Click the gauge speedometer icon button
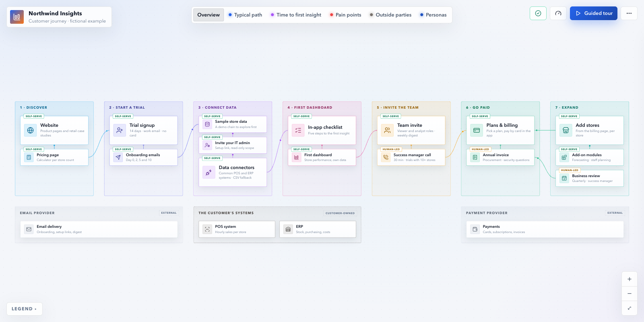The image size is (644, 322). 558,13
